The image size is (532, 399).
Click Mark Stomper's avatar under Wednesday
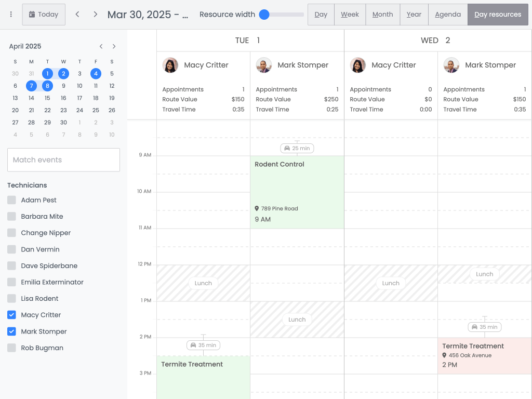[x=451, y=65]
